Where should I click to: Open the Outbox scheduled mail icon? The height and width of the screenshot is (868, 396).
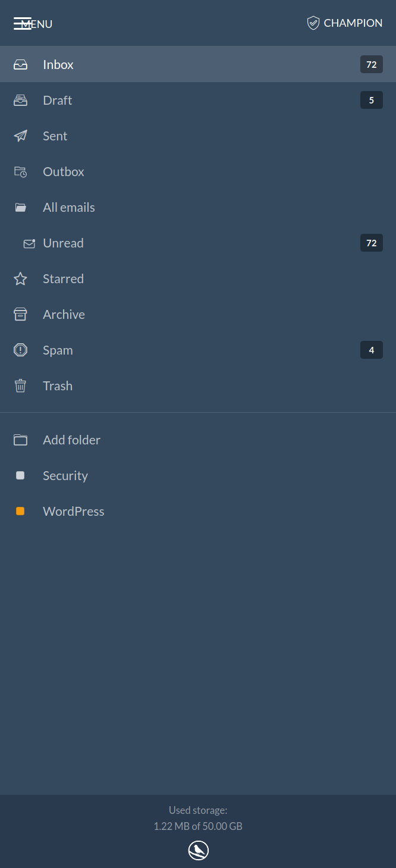tap(20, 171)
